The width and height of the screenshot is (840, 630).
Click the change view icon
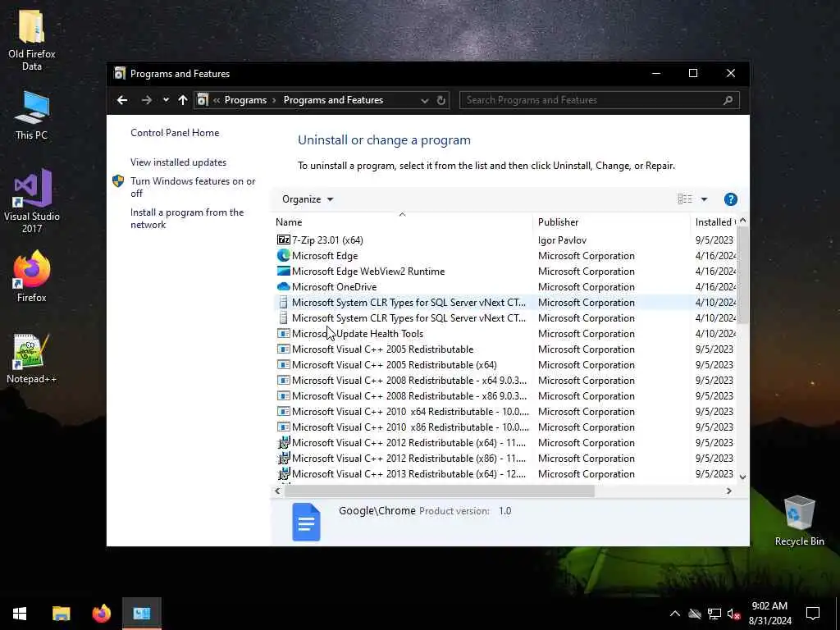click(x=685, y=199)
